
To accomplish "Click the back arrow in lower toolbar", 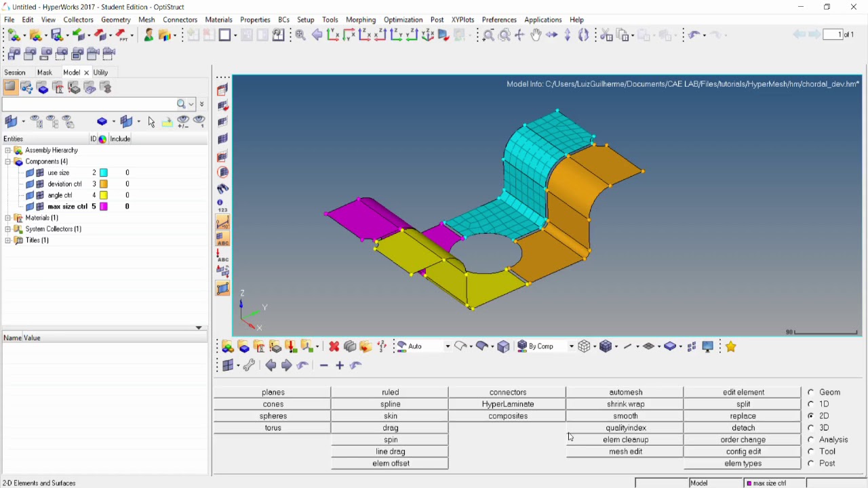I will tap(271, 365).
